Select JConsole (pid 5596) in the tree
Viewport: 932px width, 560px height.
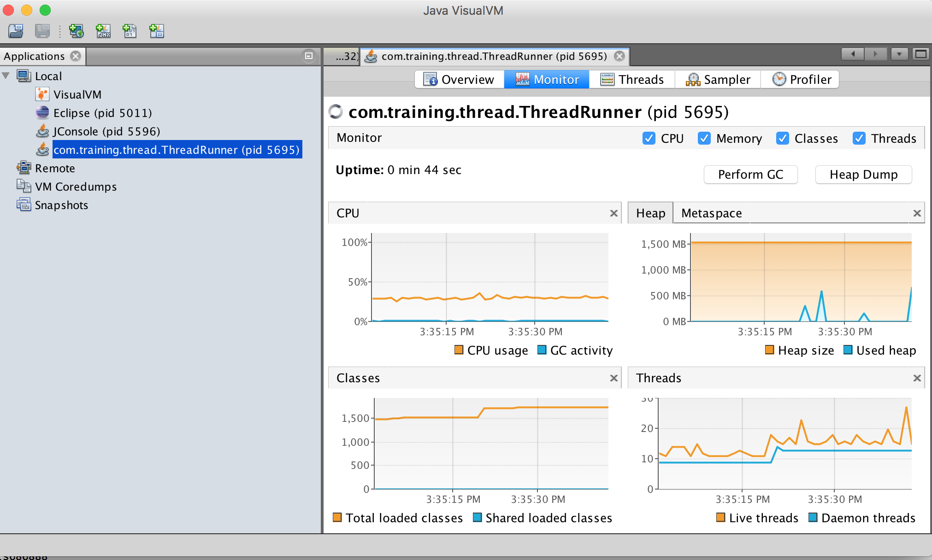click(106, 131)
